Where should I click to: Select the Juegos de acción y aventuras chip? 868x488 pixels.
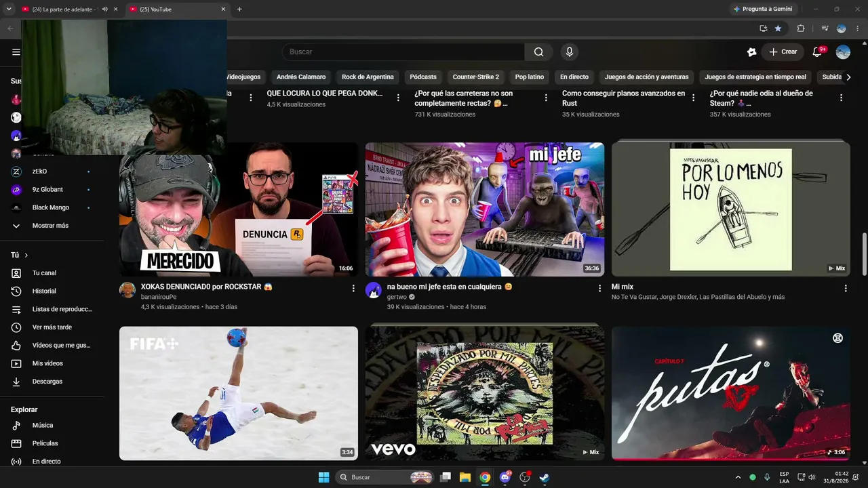[x=646, y=77]
